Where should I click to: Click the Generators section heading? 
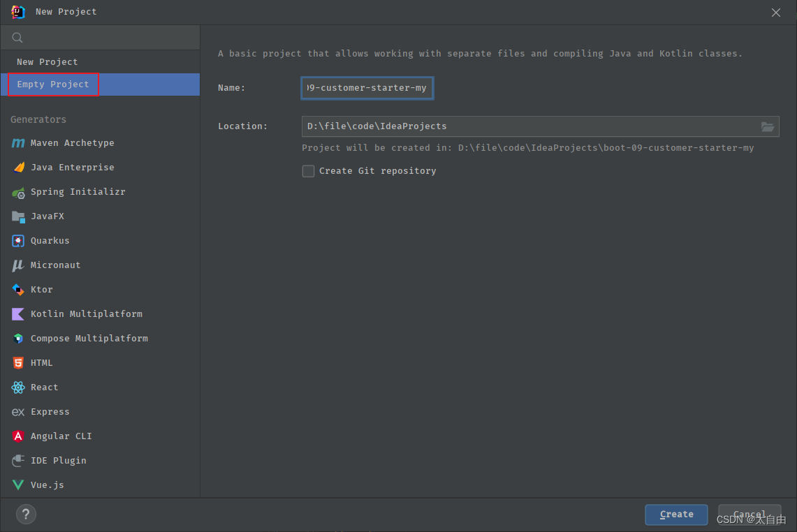(38, 119)
